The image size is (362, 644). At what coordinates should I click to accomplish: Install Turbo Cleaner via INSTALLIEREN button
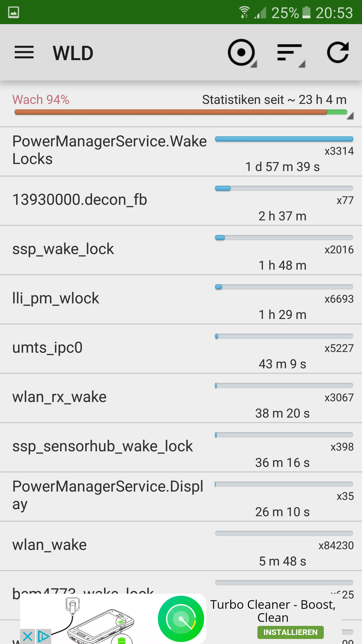(290, 632)
